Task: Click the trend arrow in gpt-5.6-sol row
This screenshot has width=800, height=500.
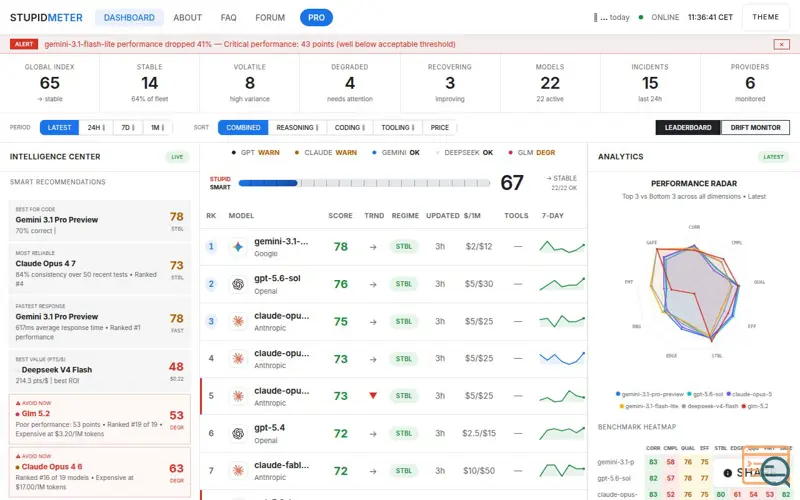Action: 373,284
